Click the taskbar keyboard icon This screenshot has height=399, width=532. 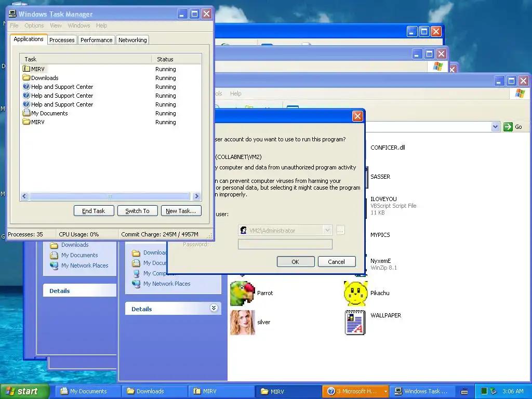pyautogui.click(x=464, y=392)
